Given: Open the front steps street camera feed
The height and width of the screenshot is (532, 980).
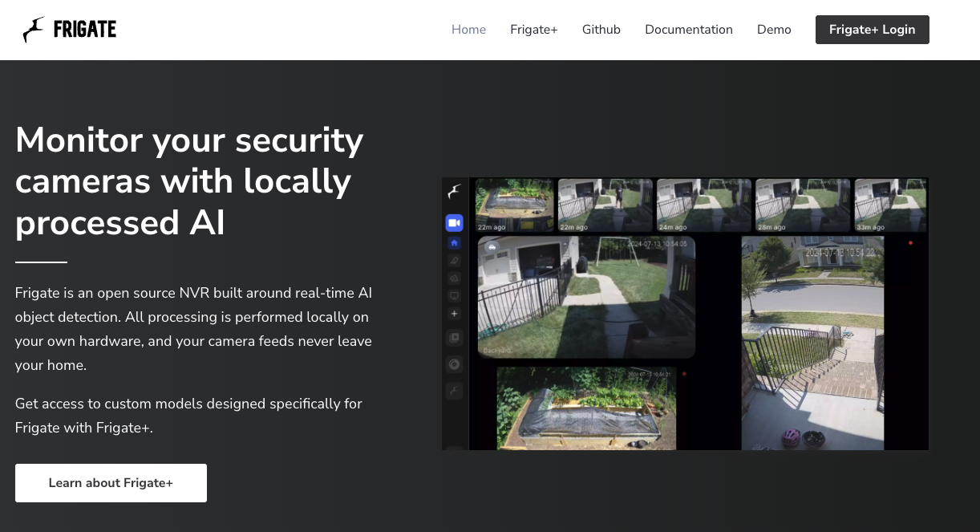Looking at the screenshot, I should tap(812, 343).
